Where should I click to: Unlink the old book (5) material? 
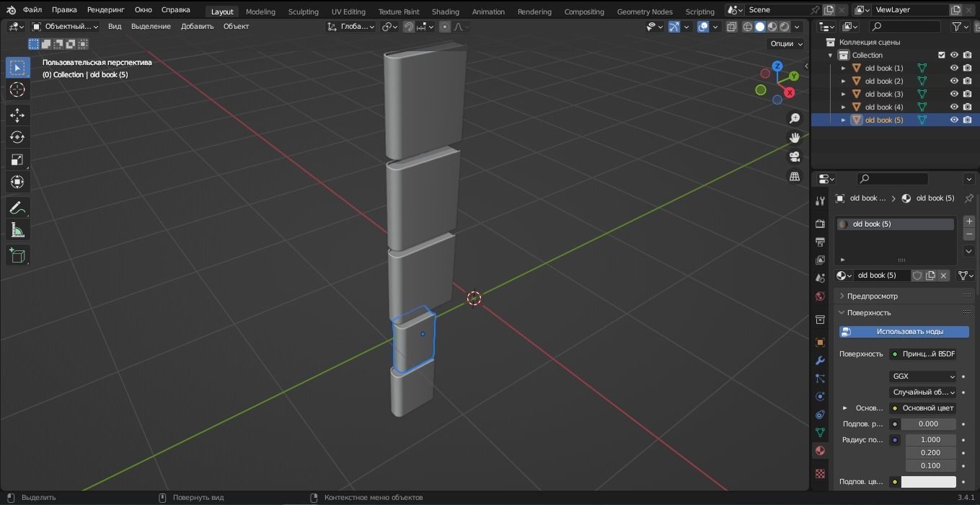943,276
